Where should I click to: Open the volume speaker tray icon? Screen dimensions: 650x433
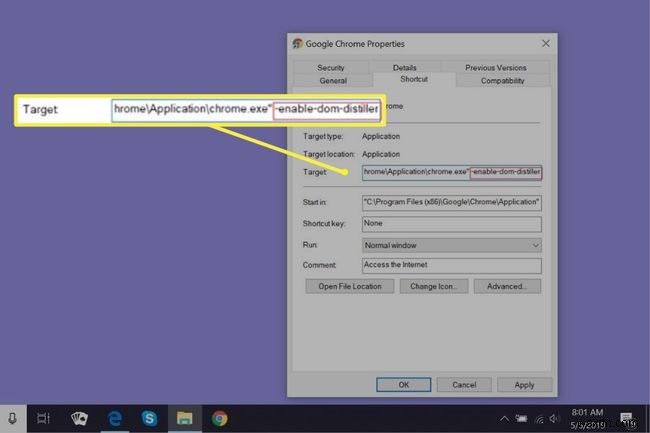pos(554,419)
